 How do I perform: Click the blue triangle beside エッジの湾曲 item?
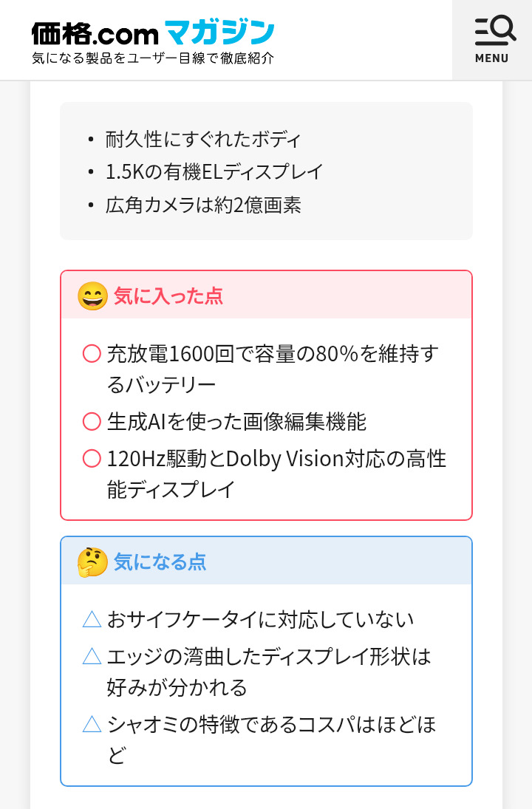point(92,656)
